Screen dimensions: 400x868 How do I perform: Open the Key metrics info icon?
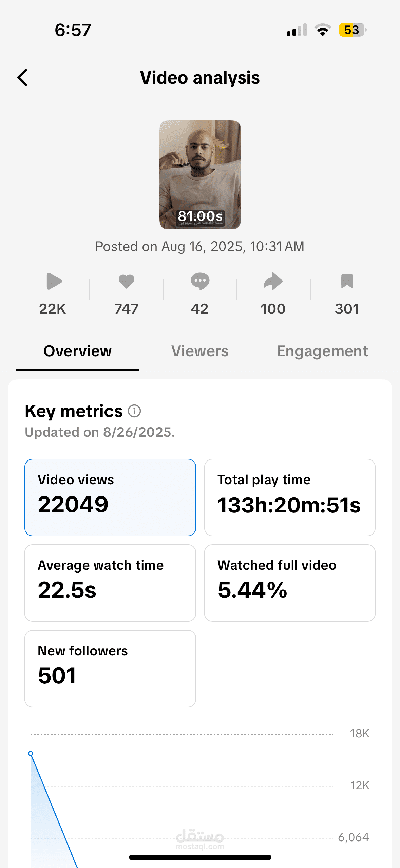pos(134,411)
